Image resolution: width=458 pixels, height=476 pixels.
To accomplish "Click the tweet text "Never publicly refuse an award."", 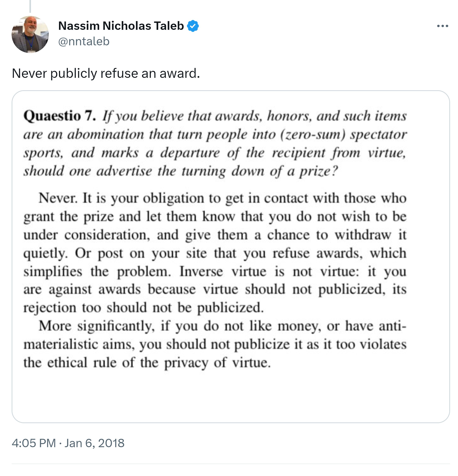I will (x=106, y=73).
